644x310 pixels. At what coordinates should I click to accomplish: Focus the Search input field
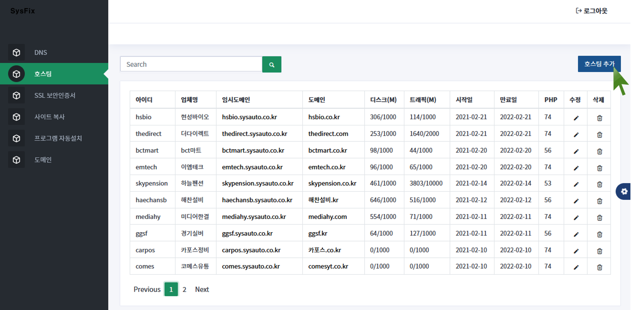click(x=191, y=64)
